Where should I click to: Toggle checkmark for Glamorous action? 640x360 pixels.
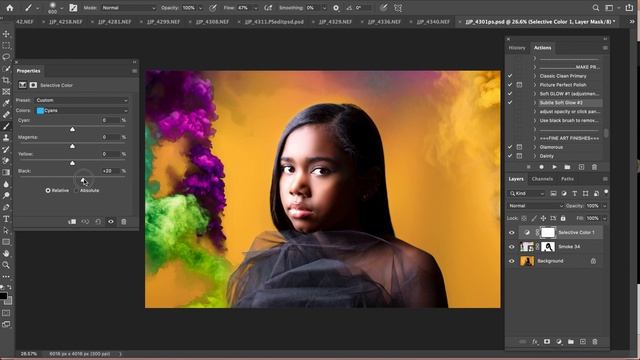point(510,147)
